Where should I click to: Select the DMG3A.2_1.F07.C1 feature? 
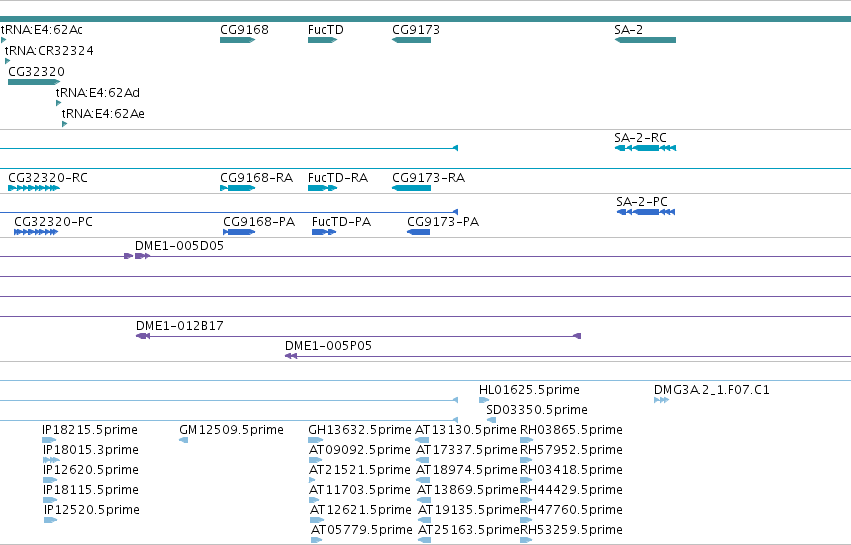pyautogui.click(x=661, y=400)
